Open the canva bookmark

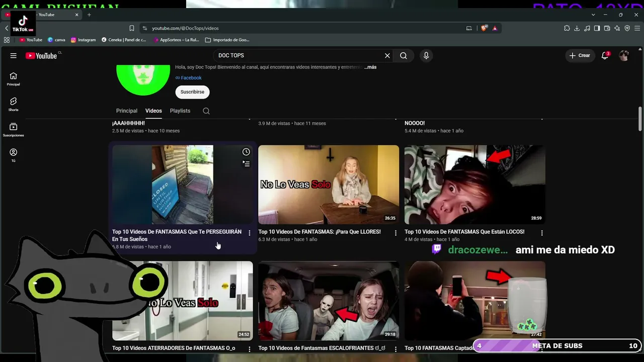click(x=56, y=40)
